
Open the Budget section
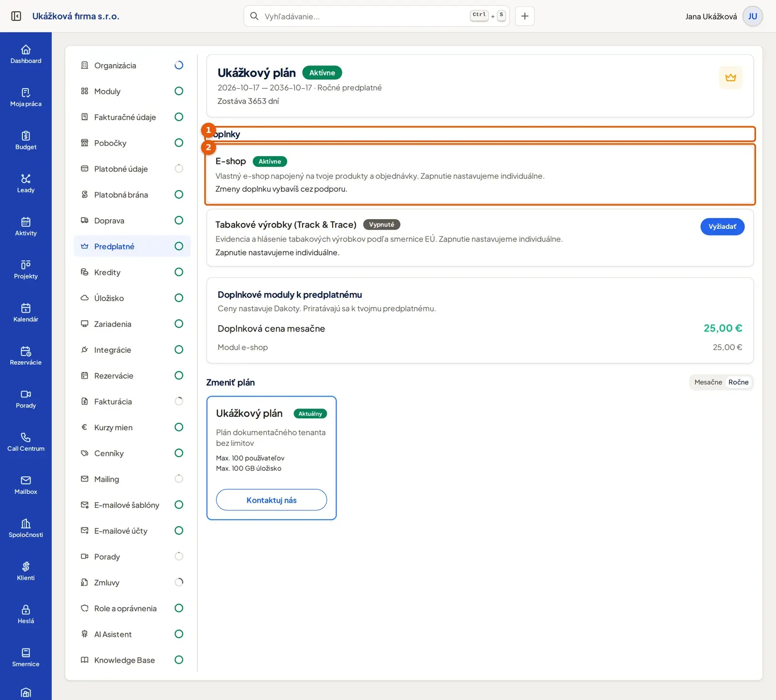[26, 141]
